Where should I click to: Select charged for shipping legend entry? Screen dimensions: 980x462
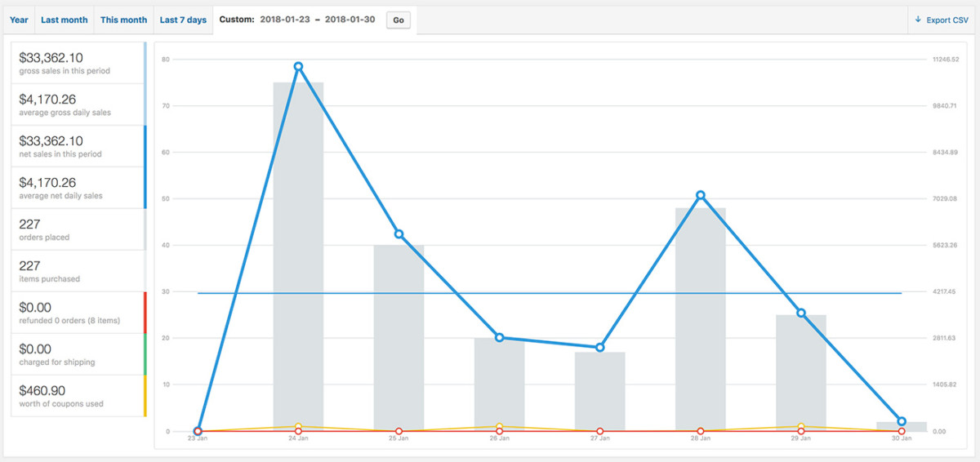pyautogui.click(x=78, y=354)
